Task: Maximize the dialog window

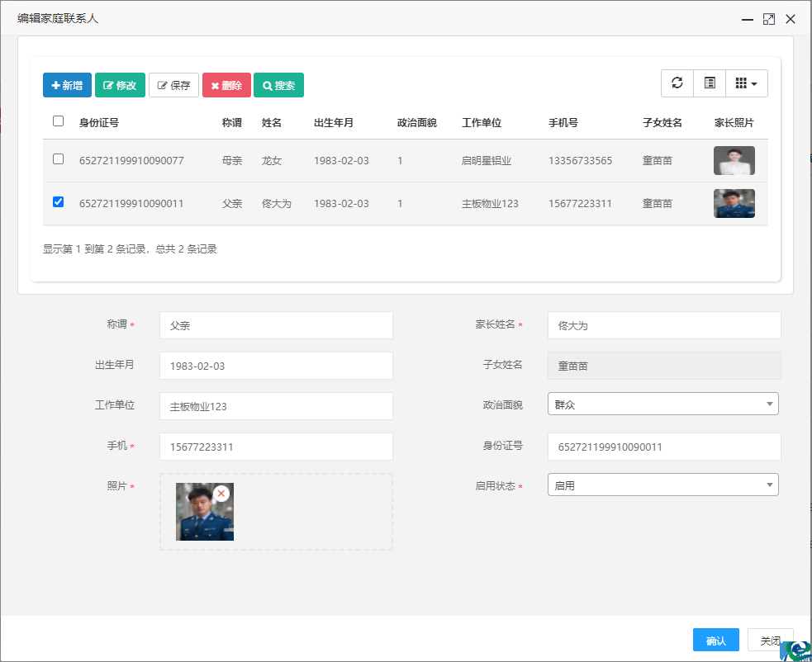Action: coord(769,19)
